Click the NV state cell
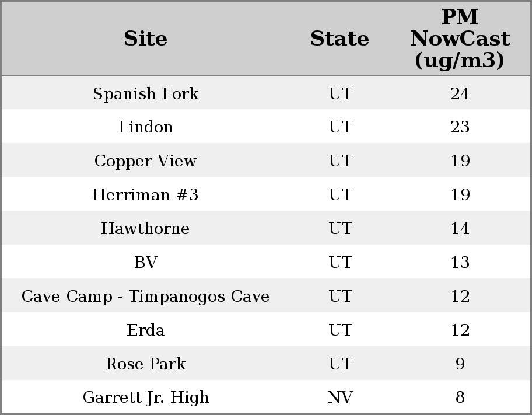This screenshot has height=415, width=532. (x=339, y=397)
